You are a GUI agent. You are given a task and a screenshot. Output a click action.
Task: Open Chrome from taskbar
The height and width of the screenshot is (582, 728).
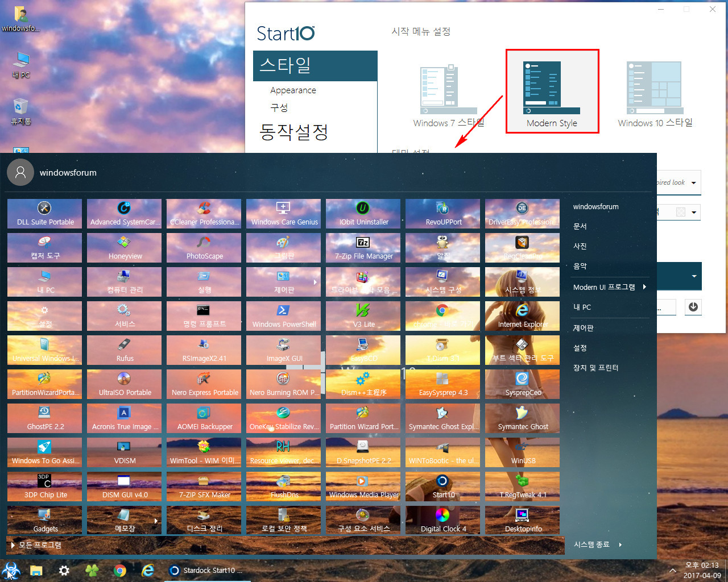click(x=119, y=571)
